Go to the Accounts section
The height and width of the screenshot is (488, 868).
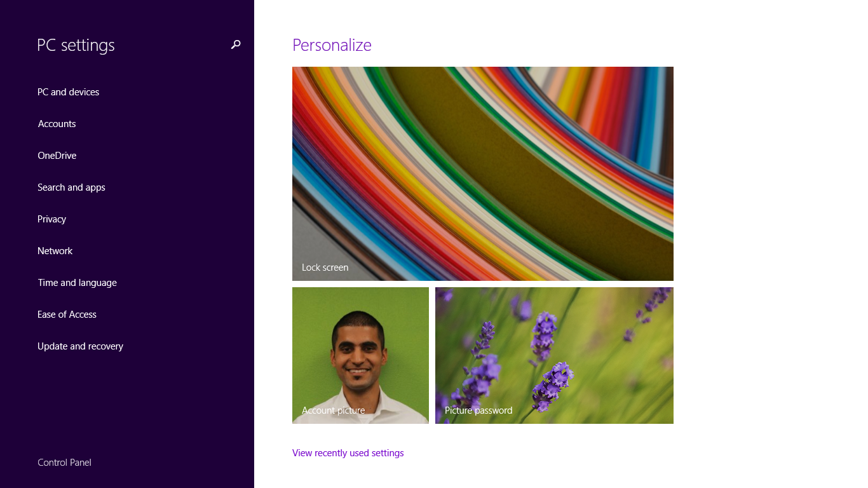pyautogui.click(x=57, y=124)
